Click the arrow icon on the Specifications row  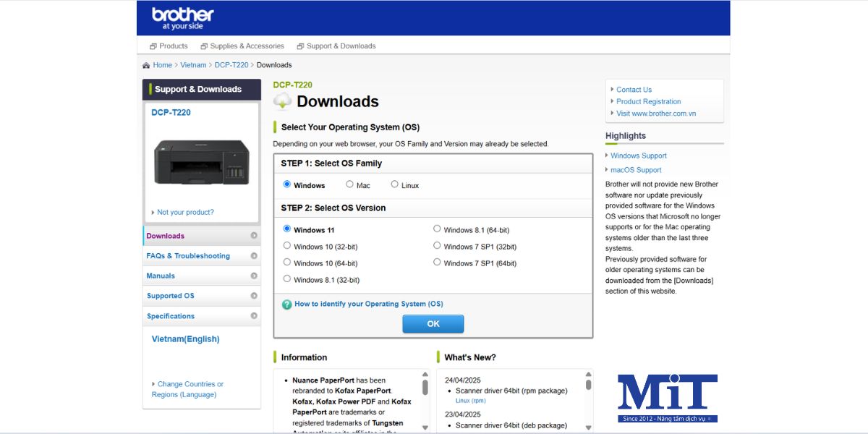254,316
